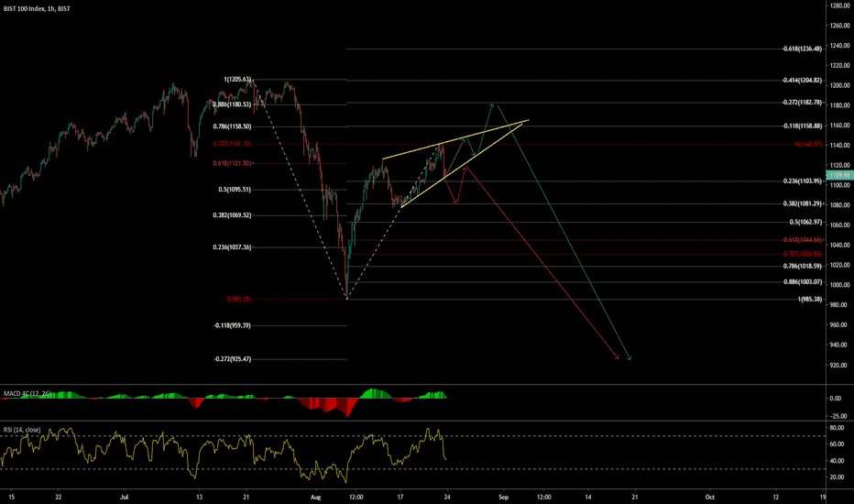Click Fibonacci label 0.5(1062.97)

point(805,223)
